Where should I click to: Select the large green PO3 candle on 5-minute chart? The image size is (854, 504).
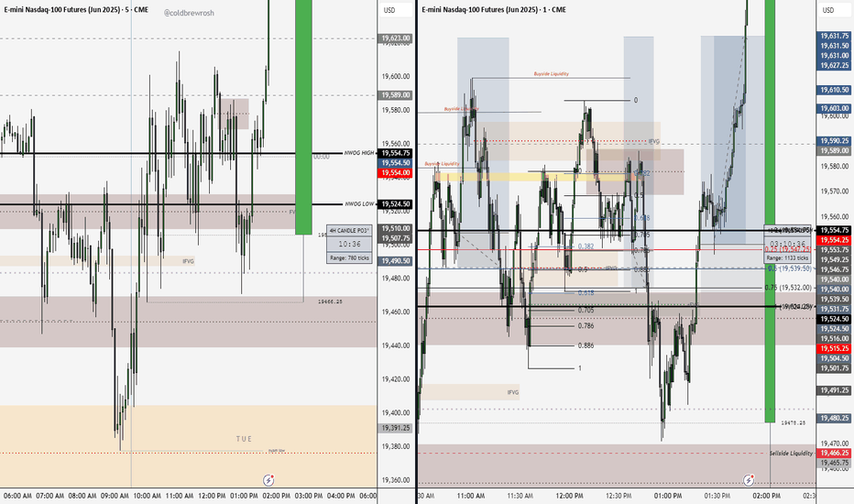tap(303, 117)
